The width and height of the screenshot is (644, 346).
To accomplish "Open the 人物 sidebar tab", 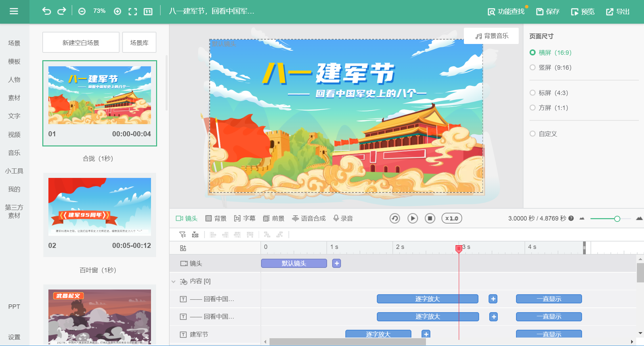I will (14, 79).
